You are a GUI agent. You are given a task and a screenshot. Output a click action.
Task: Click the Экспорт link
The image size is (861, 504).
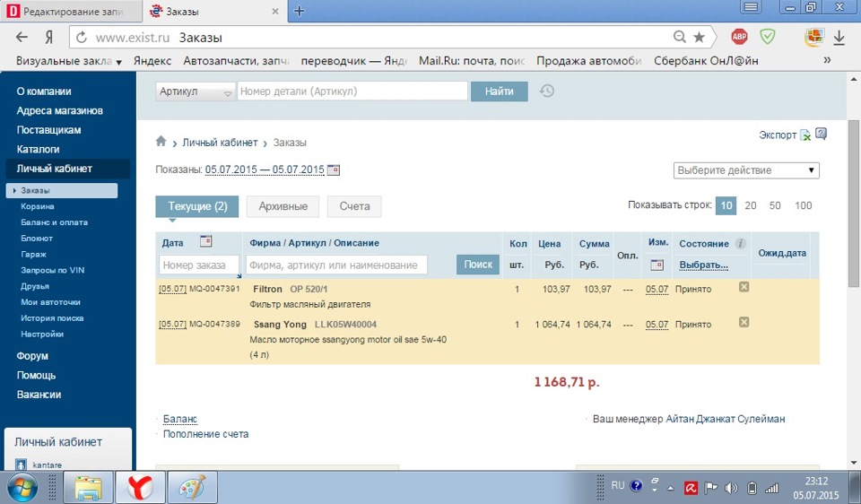778,135
